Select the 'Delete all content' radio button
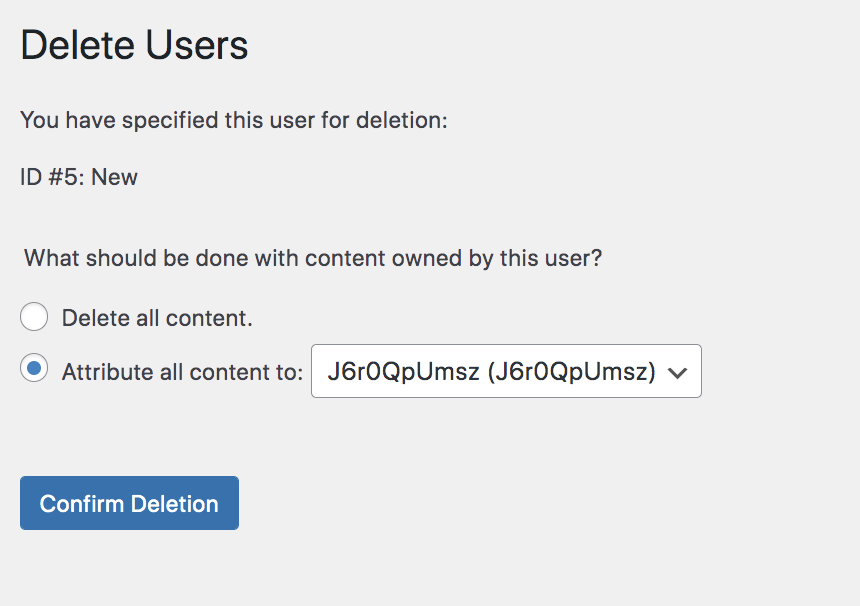Image resolution: width=860 pixels, height=606 pixels. [34, 316]
